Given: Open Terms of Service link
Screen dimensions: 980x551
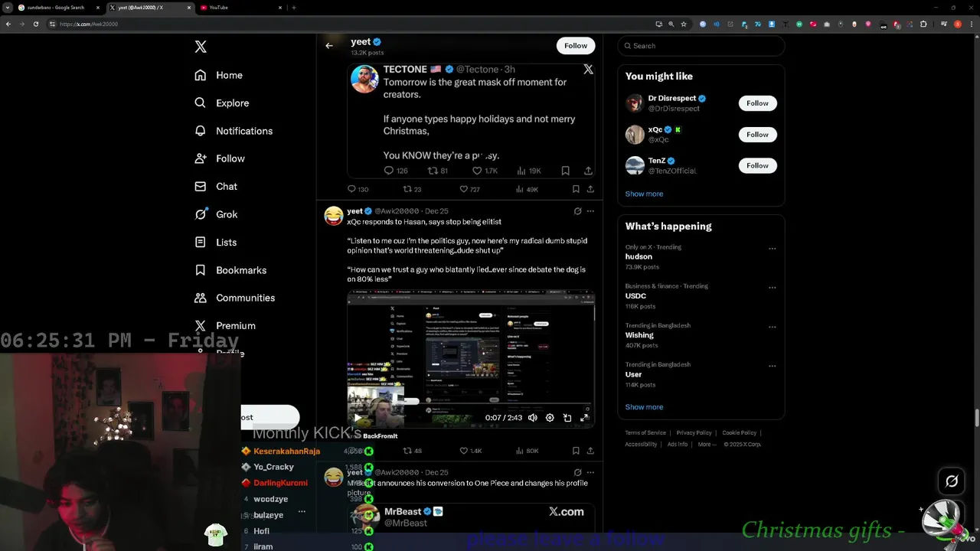Looking at the screenshot, I should coord(645,433).
